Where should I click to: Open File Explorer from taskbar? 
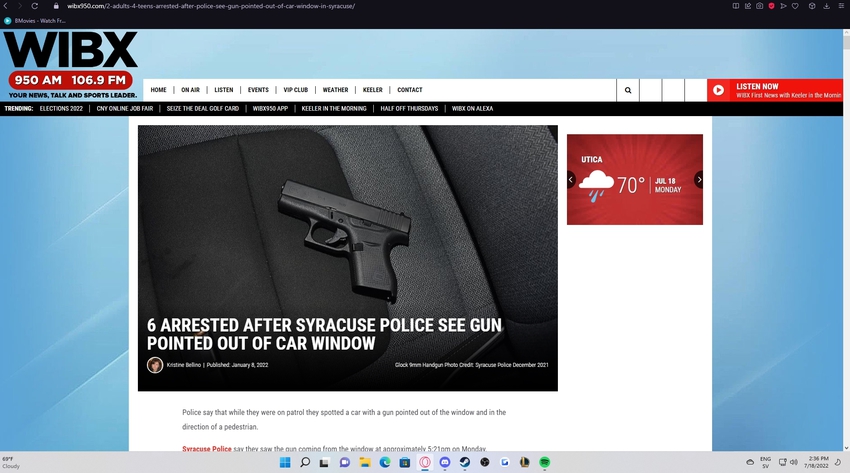tap(364, 462)
